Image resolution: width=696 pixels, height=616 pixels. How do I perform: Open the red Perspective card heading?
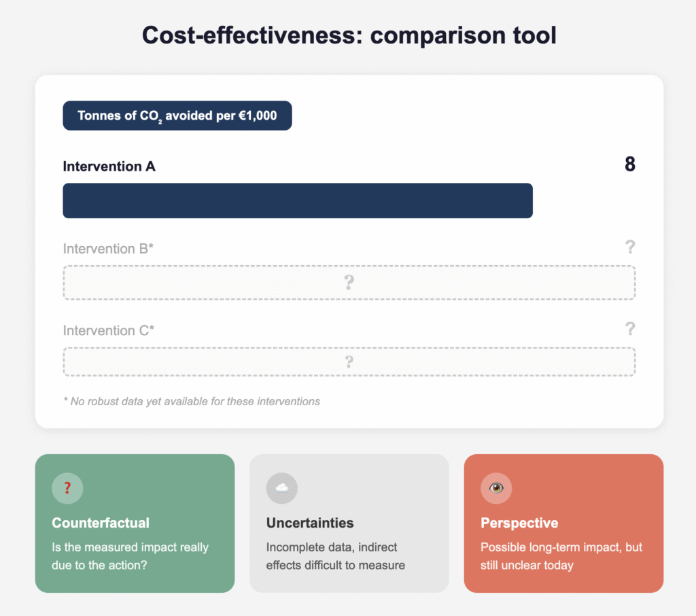[x=519, y=523]
